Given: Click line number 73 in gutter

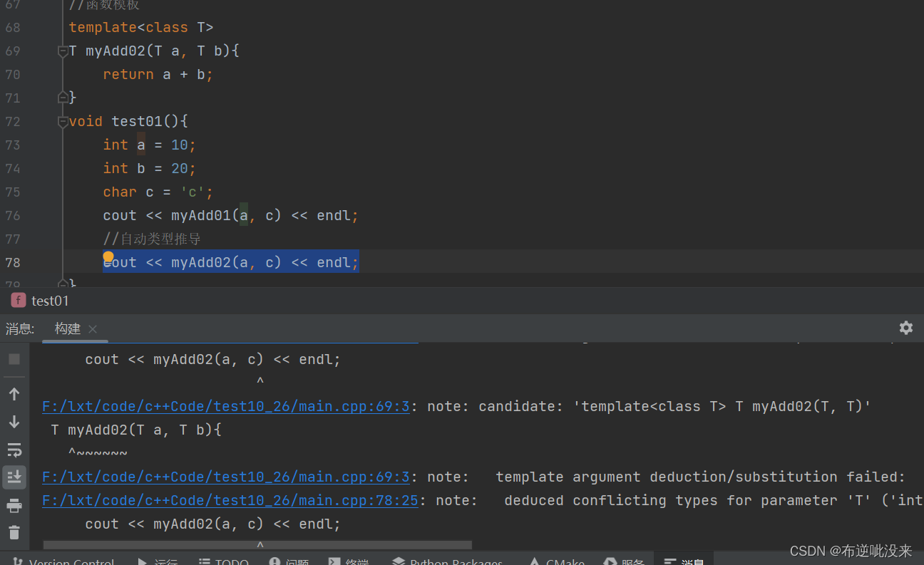Looking at the screenshot, I should click(x=13, y=145).
